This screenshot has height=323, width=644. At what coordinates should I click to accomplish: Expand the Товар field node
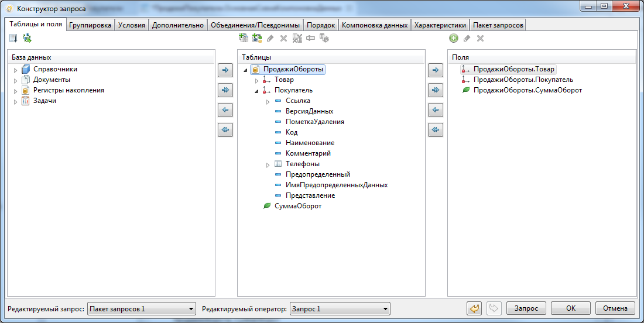(256, 80)
